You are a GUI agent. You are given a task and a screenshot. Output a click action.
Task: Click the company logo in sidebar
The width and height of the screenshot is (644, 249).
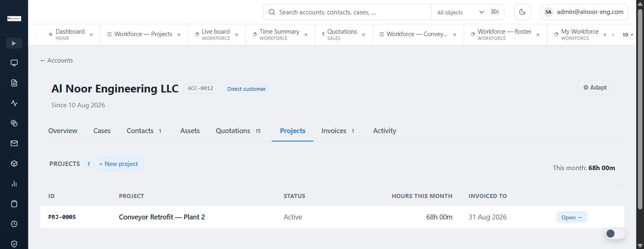14,18
